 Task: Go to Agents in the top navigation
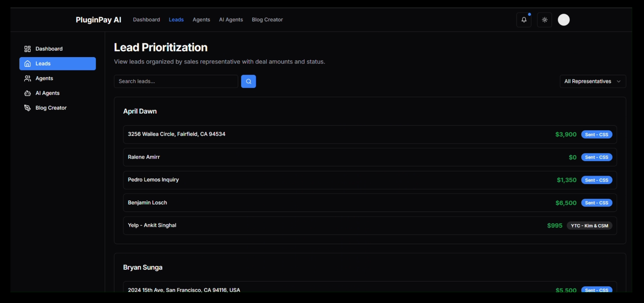pyautogui.click(x=201, y=20)
